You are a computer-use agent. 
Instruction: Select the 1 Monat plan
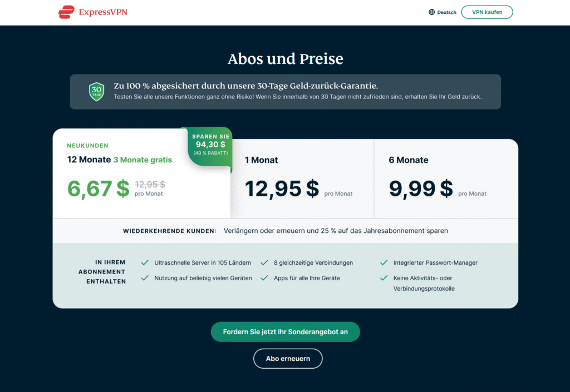302,178
